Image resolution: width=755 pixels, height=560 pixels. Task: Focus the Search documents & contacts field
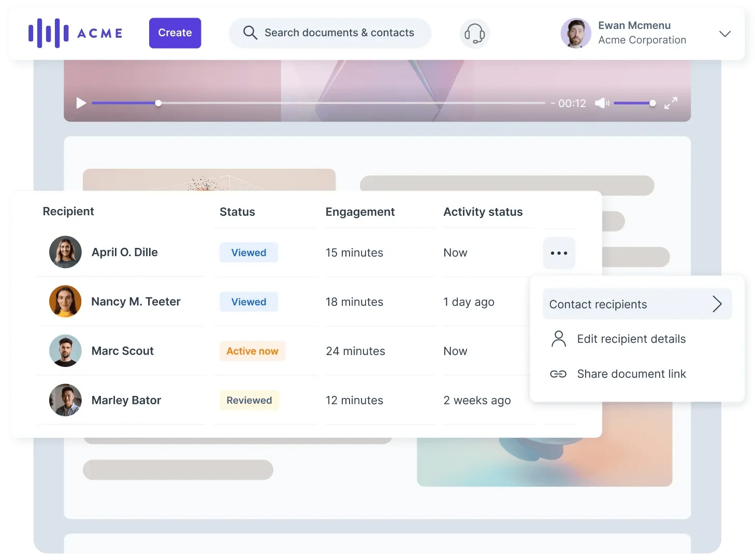(x=339, y=33)
